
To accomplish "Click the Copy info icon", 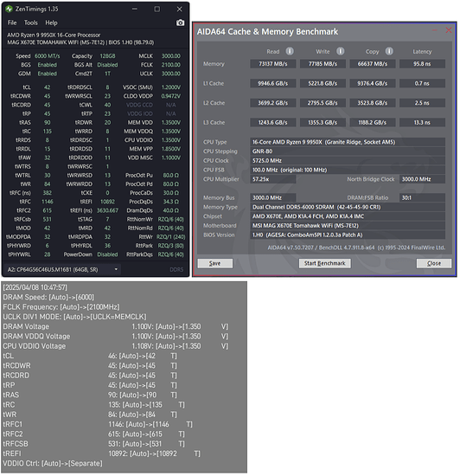I will 389,51.
